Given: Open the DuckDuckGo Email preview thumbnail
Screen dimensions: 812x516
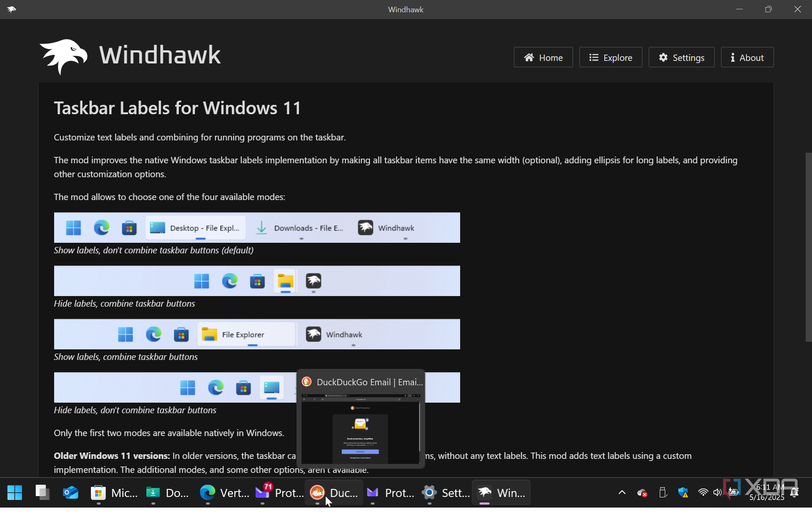Looking at the screenshot, I should (361, 428).
